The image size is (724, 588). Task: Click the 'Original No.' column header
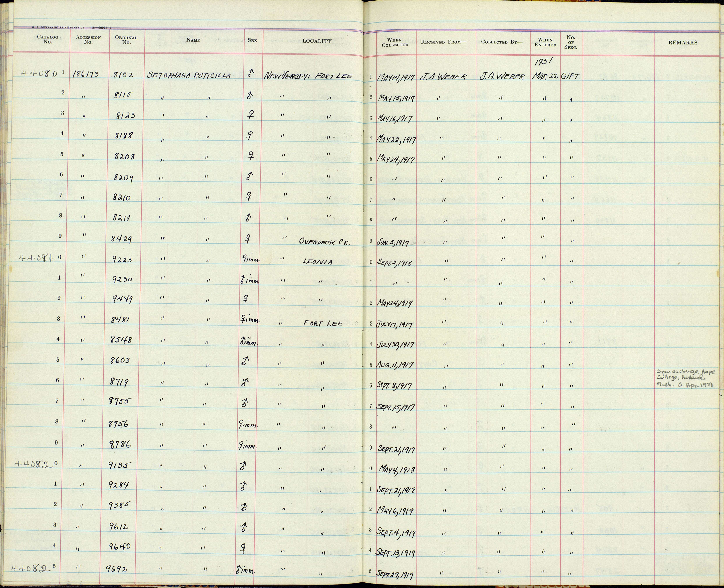(126, 40)
